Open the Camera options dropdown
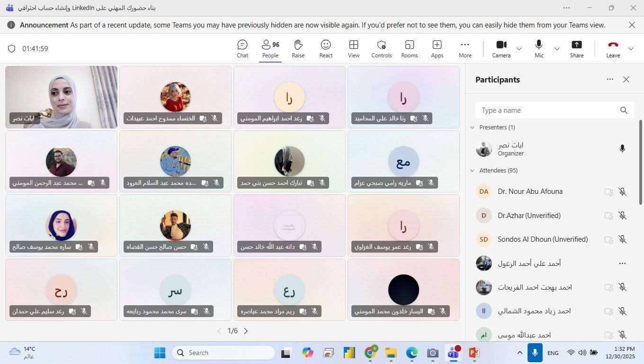 (x=519, y=48)
